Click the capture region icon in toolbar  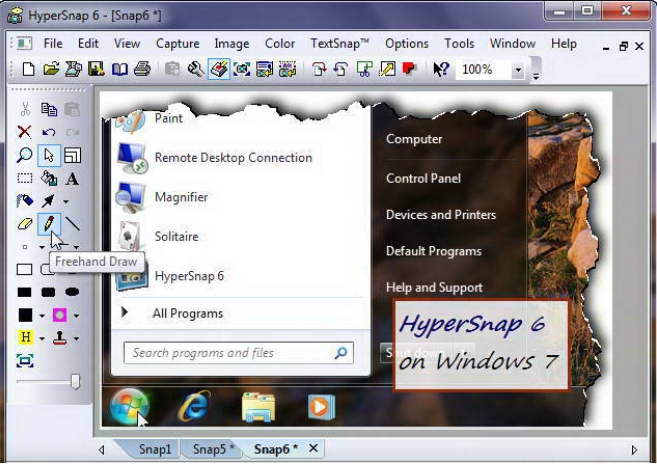point(242,69)
